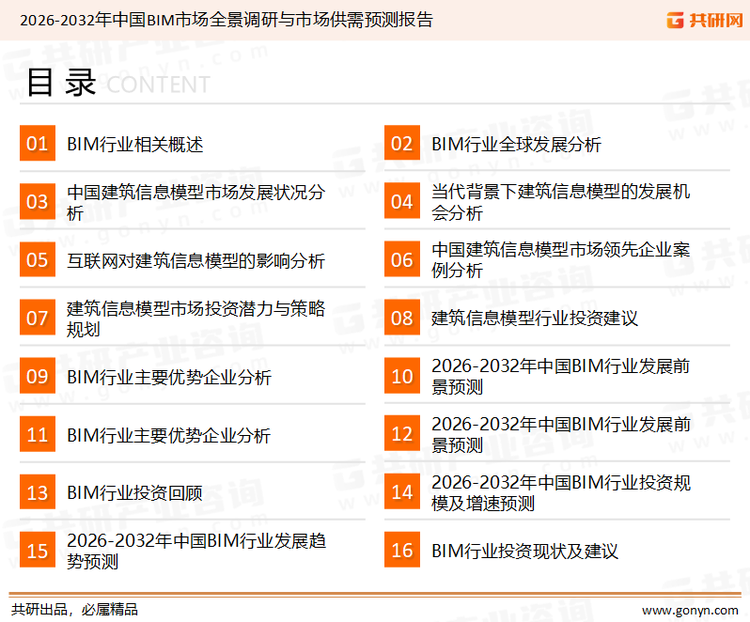Click the orange 11 number box
Image resolution: width=750 pixels, height=622 pixels.
pyautogui.click(x=37, y=434)
